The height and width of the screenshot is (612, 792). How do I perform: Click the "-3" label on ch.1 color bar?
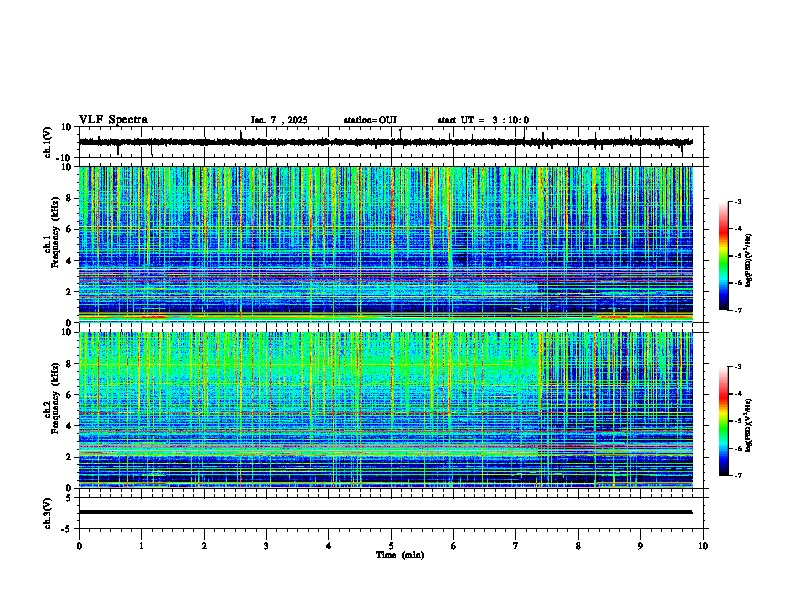737,202
